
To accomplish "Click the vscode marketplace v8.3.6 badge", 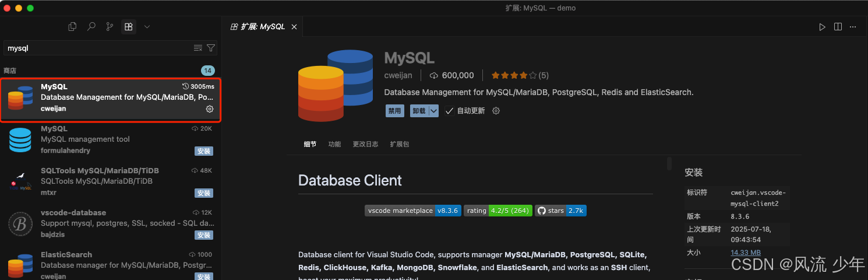I will 413,211.
